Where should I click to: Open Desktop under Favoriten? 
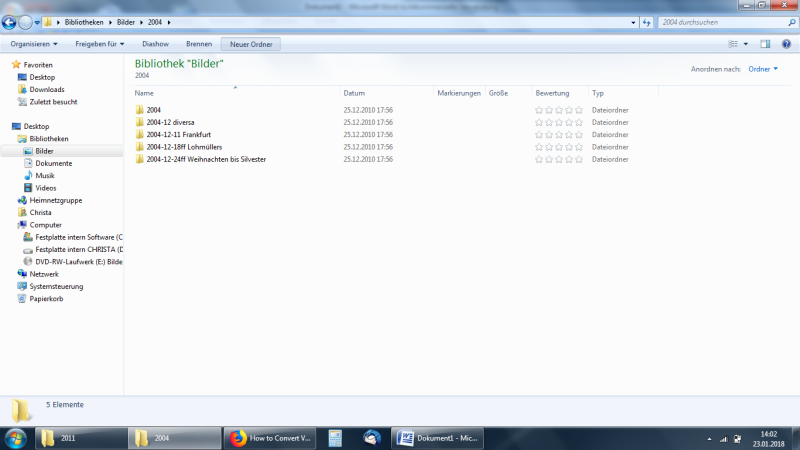coord(42,77)
